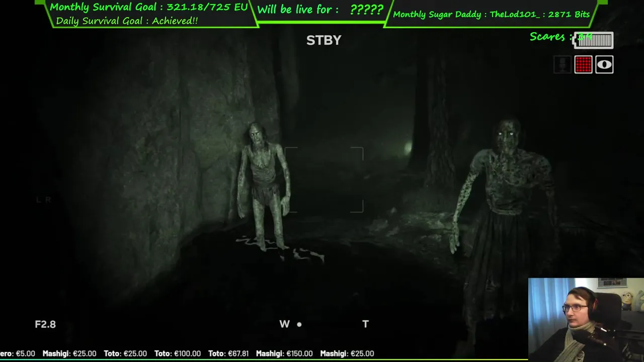Viewport: 644px width, 362px height.
Task: Click the camcorder battery level icon
Action: [594, 40]
